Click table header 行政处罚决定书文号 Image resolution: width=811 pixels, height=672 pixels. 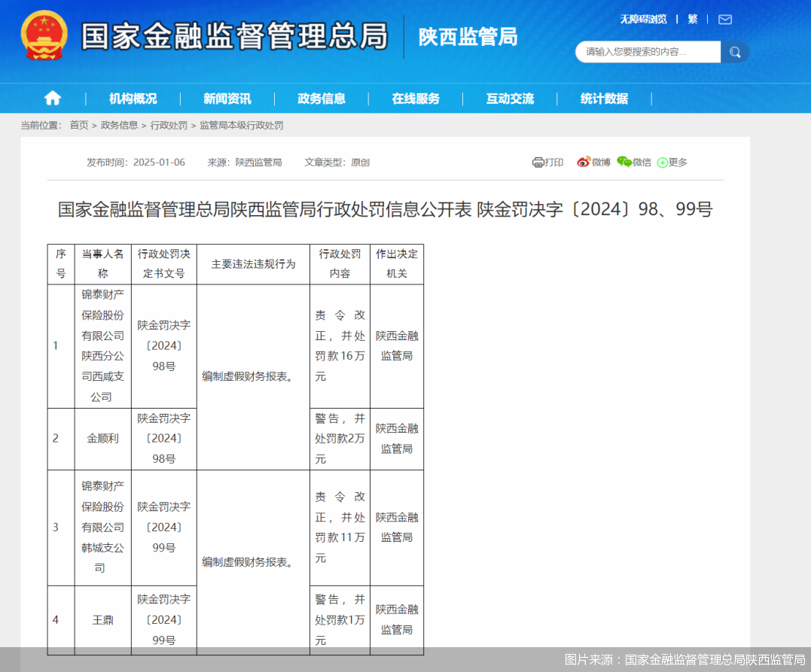tap(164, 263)
